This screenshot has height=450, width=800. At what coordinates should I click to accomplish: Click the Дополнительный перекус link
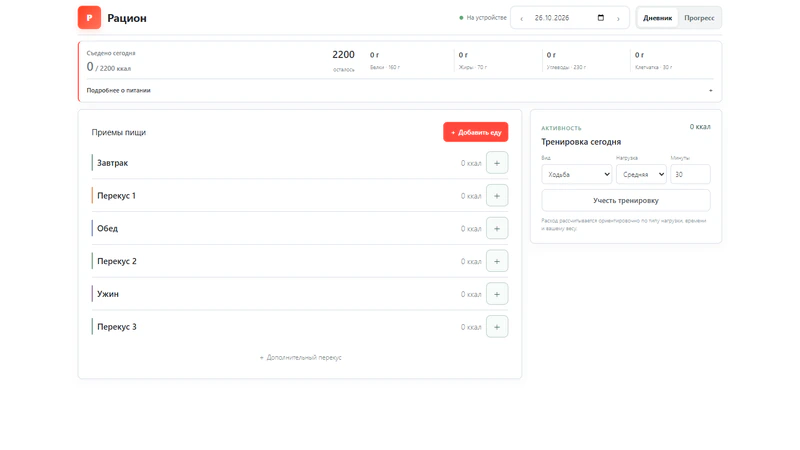coord(301,358)
